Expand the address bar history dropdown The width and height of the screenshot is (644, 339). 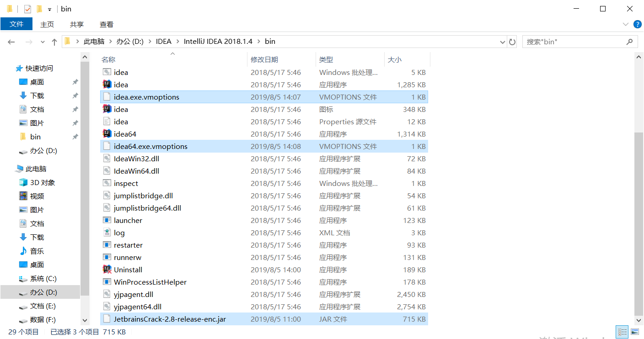point(503,42)
